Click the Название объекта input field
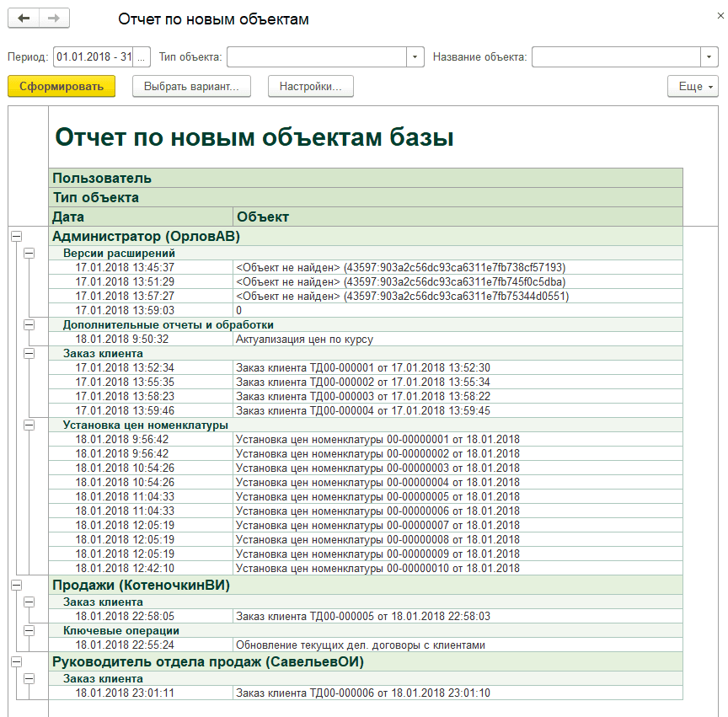 [616, 57]
